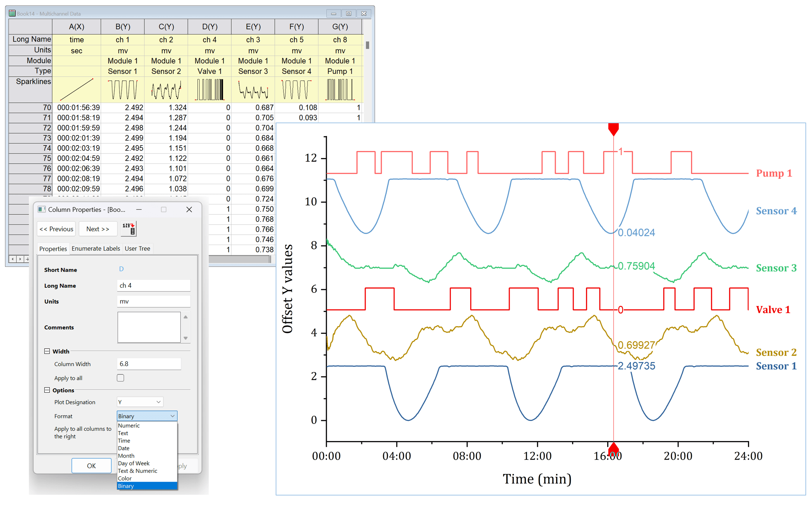Viewport: 812px width, 505px height.
Task: Enable the Apply to all checkbox
Action: coord(120,378)
